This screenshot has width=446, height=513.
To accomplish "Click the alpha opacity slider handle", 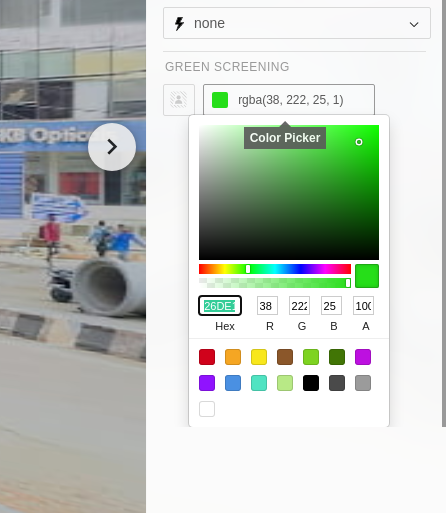I will click(x=348, y=283).
